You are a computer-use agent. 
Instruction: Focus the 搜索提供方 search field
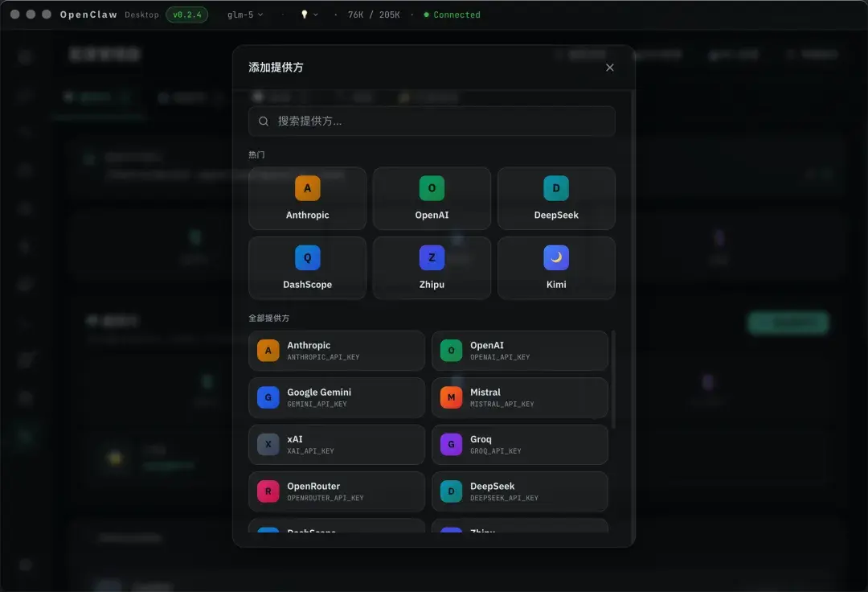point(432,121)
